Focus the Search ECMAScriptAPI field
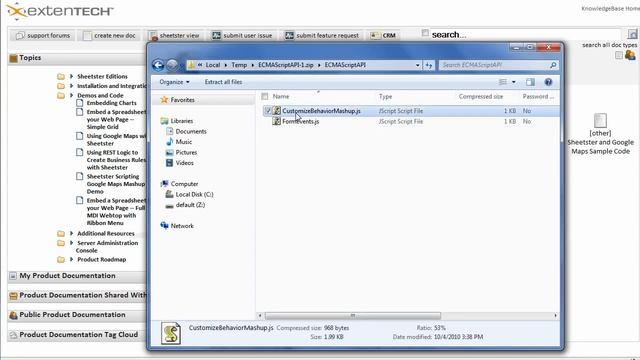 [494, 65]
